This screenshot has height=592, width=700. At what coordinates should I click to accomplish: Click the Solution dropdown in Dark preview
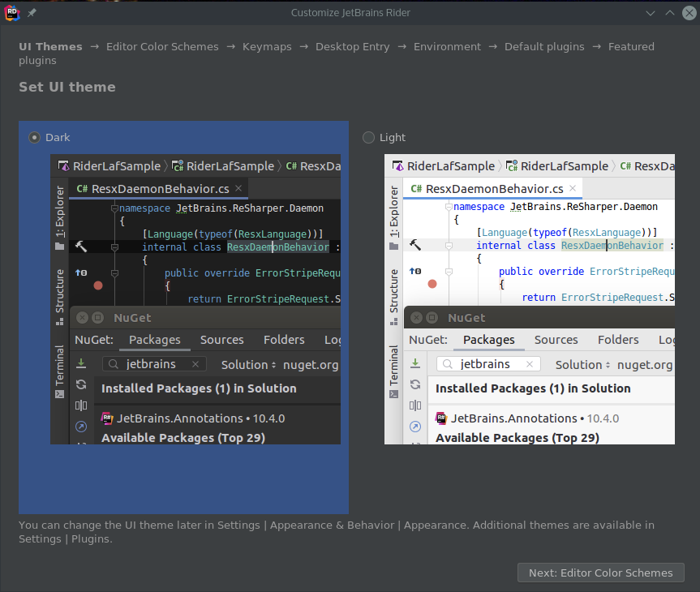tap(249, 365)
